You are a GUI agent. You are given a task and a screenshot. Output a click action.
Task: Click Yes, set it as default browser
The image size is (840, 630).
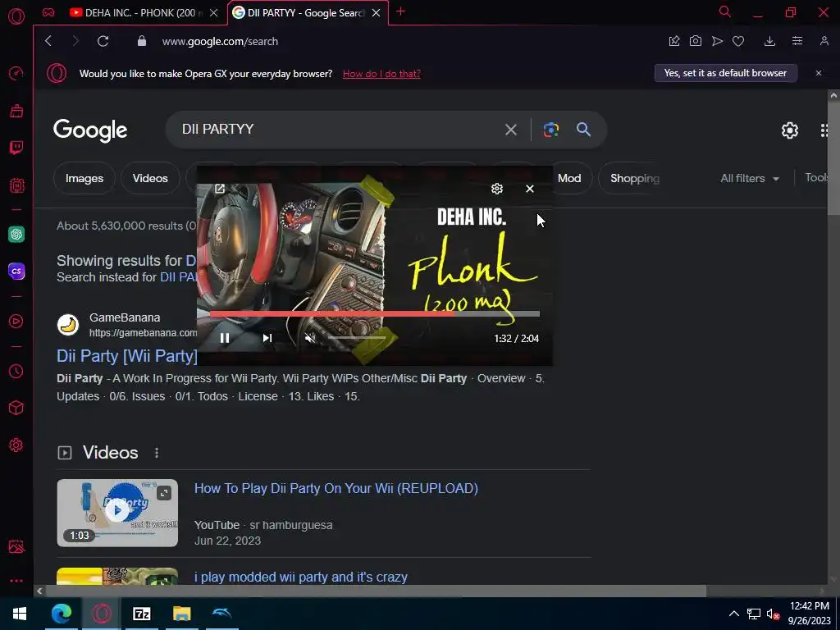pyautogui.click(x=725, y=73)
